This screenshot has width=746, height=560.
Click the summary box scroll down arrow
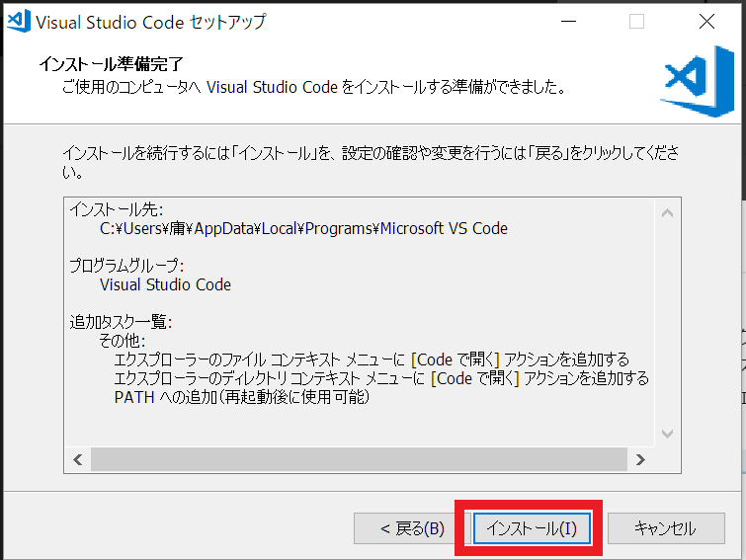(x=668, y=434)
